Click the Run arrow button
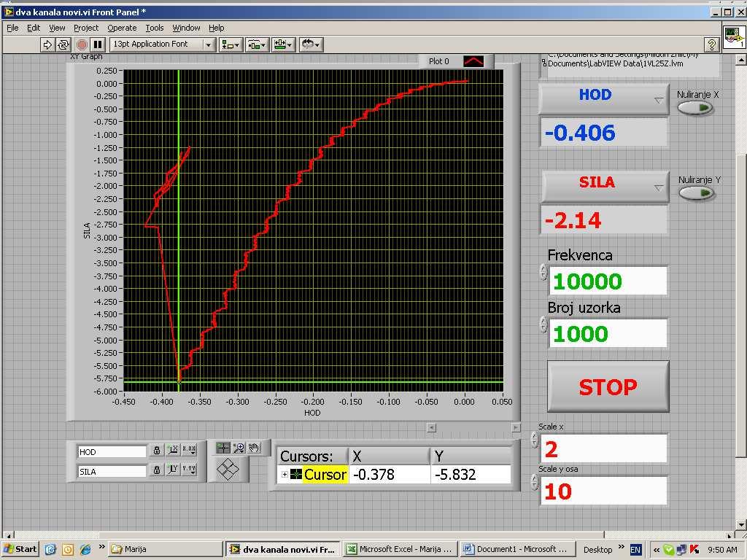The image size is (747, 560). (47, 44)
